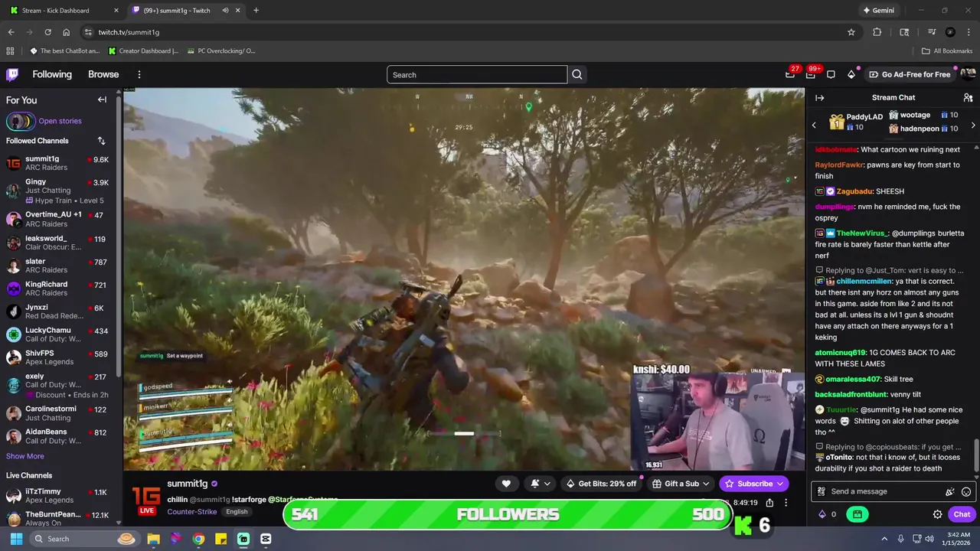This screenshot has height=551, width=980.
Task: Open the Whispers speech bubble icon
Action: click(x=831, y=74)
